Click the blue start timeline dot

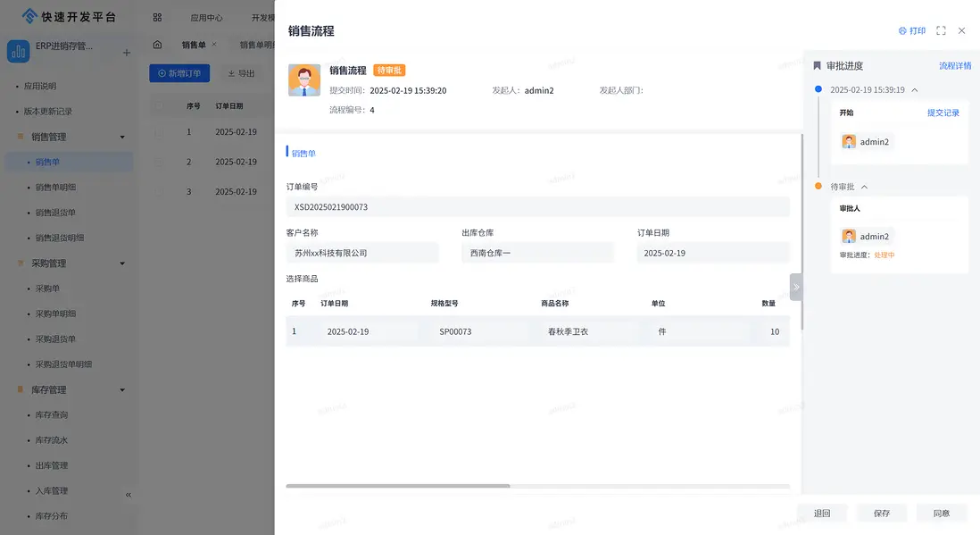[x=818, y=88]
